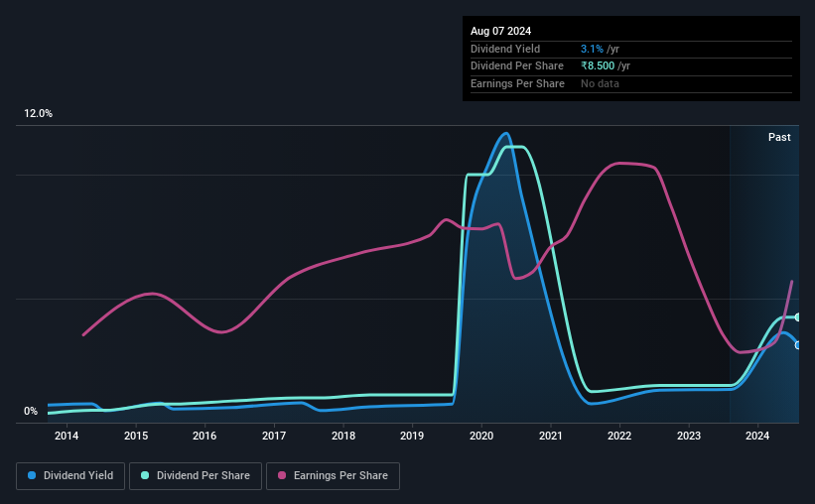Click the No data earnings value
The width and height of the screenshot is (815, 504).
click(600, 83)
